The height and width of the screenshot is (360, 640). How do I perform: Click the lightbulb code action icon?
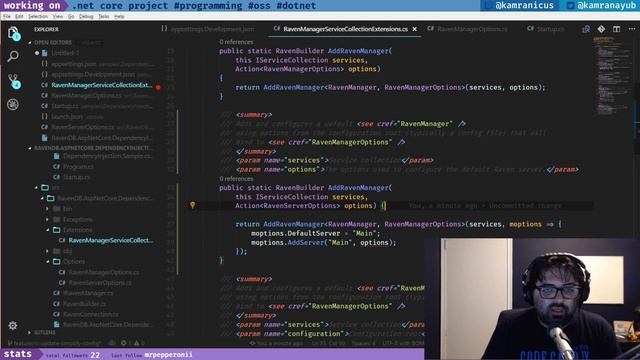(x=193, y=205)
